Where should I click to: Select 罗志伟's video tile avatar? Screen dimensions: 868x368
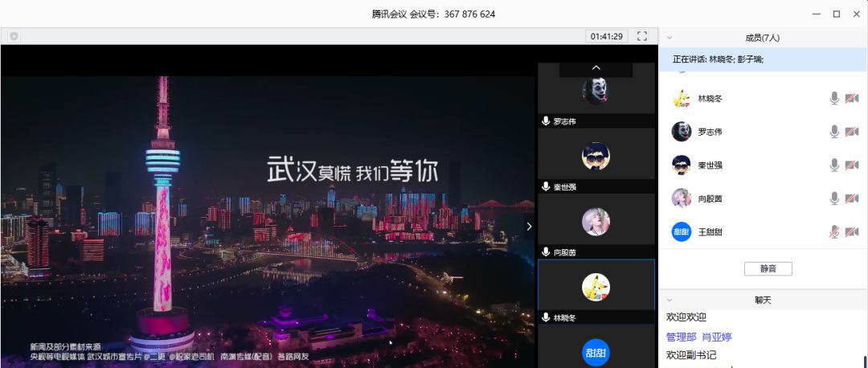click(x=596, y=90)
